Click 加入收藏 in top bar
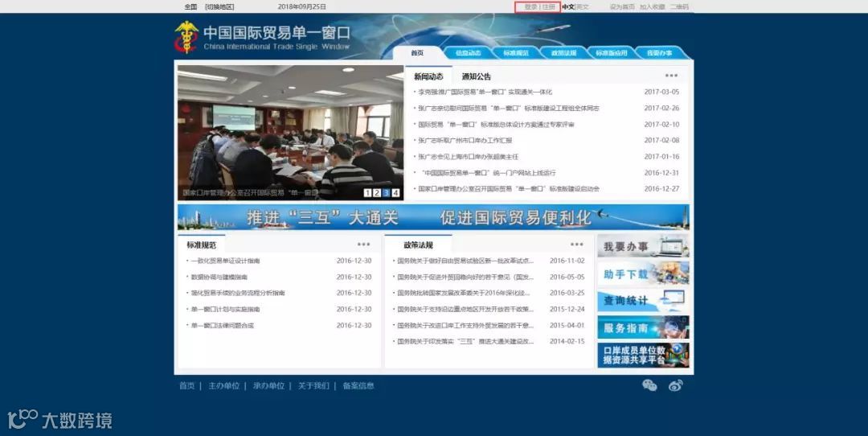This screenshot has height=436, width=868. tap(652, 6)
